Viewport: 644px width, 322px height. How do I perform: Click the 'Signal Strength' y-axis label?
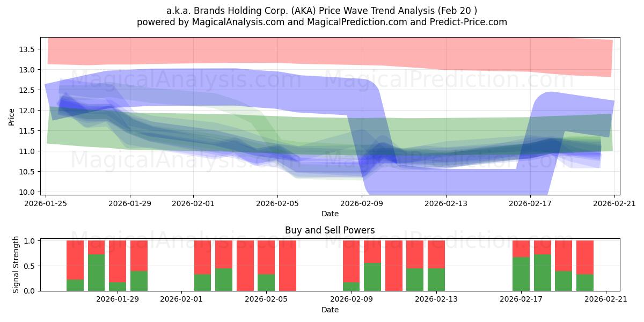coord(16,265)
